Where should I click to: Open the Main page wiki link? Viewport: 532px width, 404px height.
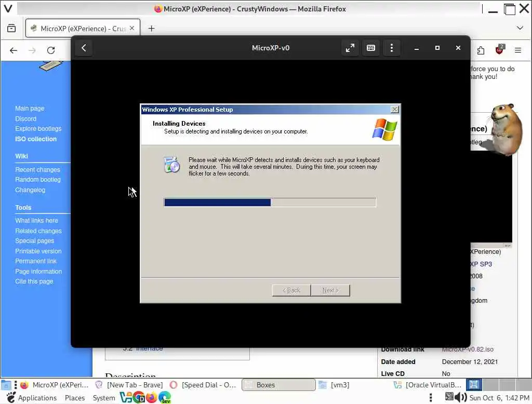(30, 109)
